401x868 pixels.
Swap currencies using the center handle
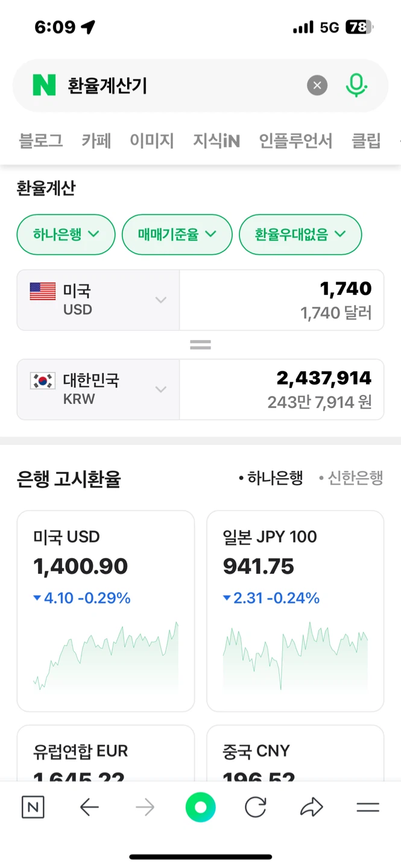click(200, 344)
